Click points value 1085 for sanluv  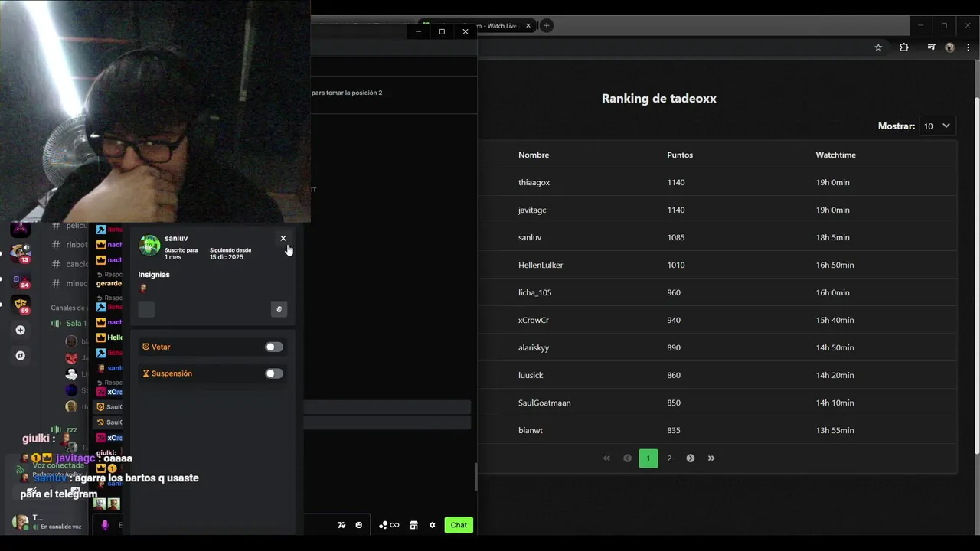tap(676, 237)
